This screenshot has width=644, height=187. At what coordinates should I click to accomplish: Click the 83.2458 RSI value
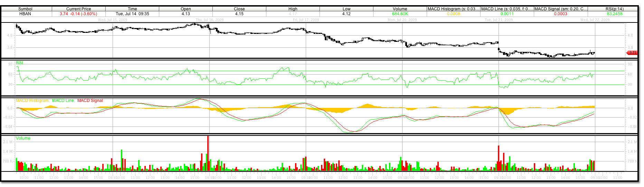click(614, 14)
